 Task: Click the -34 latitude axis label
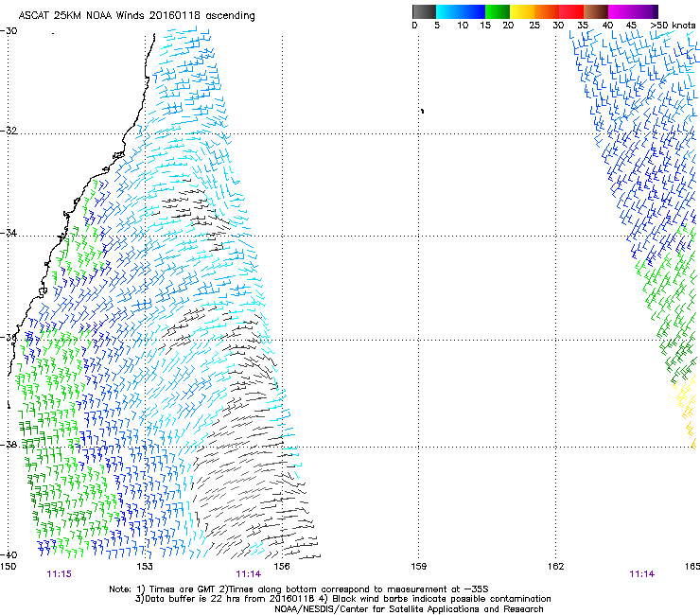pyautogui.click(x=9, y=233)
